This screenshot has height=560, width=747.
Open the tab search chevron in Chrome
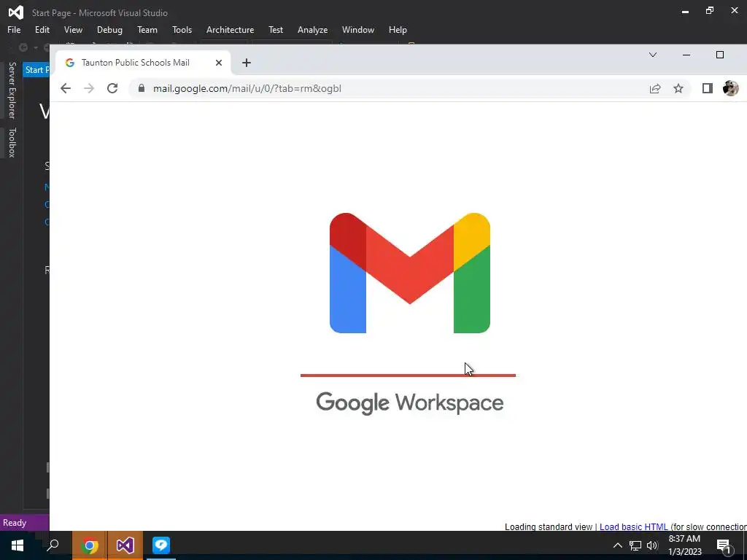(x=653, y=55)
